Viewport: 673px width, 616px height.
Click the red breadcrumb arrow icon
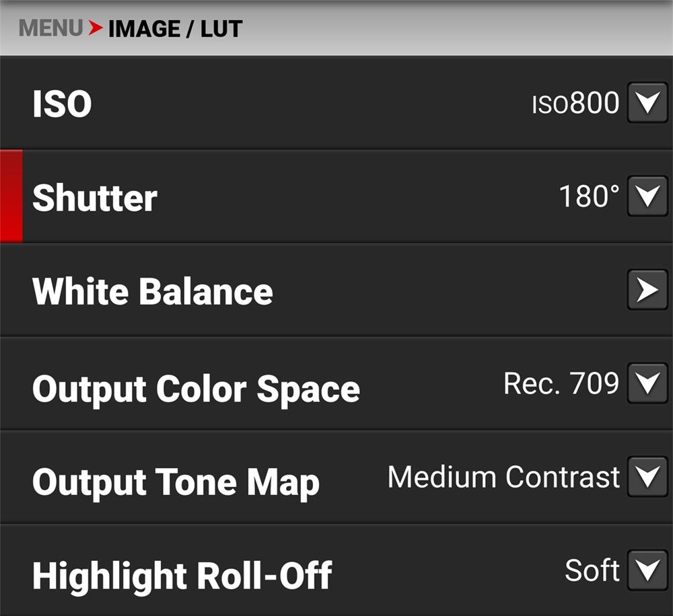point(96,29)
